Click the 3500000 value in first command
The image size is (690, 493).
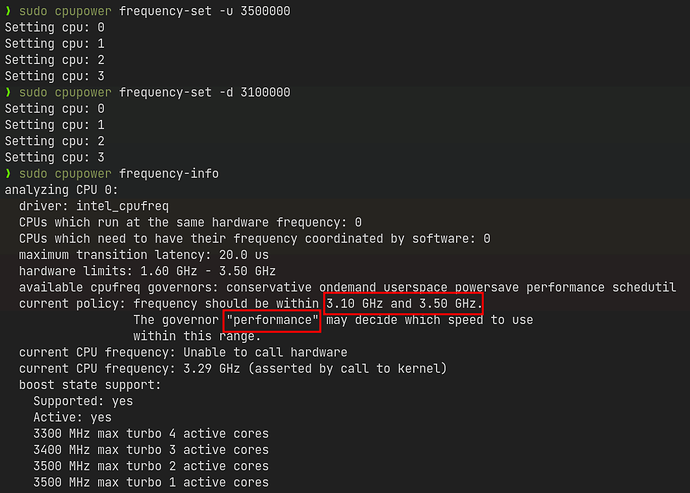click(265, 11)
